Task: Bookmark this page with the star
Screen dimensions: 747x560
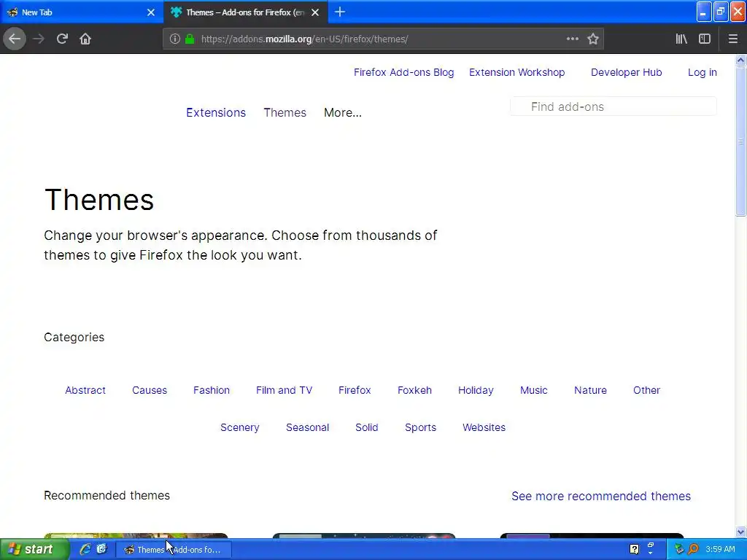Action: (x=592, y=39)
